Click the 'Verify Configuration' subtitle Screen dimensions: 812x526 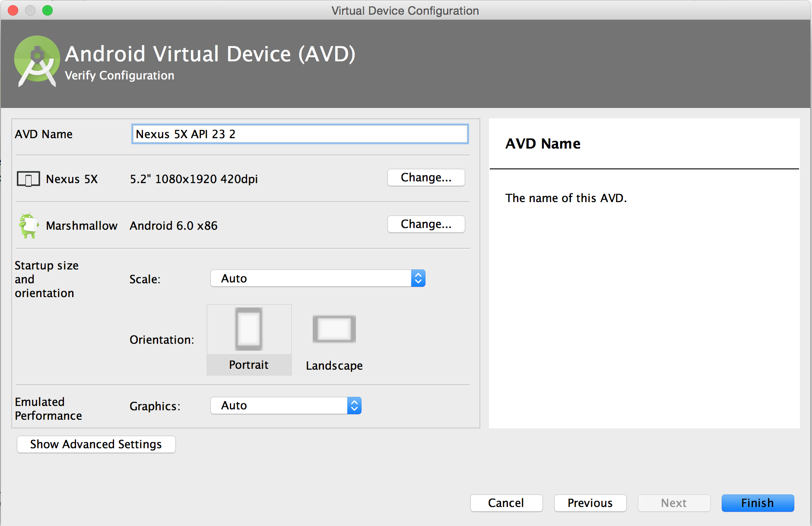[x=120, y=76]
